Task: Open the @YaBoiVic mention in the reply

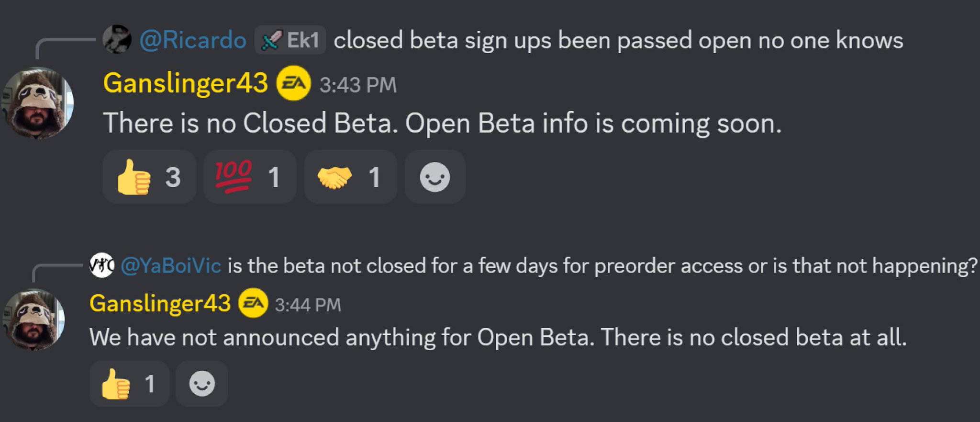Action: 171,265
